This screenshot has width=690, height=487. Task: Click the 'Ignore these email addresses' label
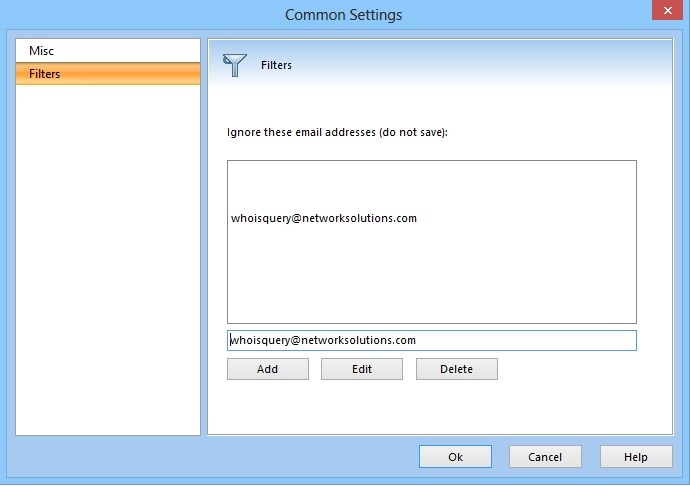[337, 132]
